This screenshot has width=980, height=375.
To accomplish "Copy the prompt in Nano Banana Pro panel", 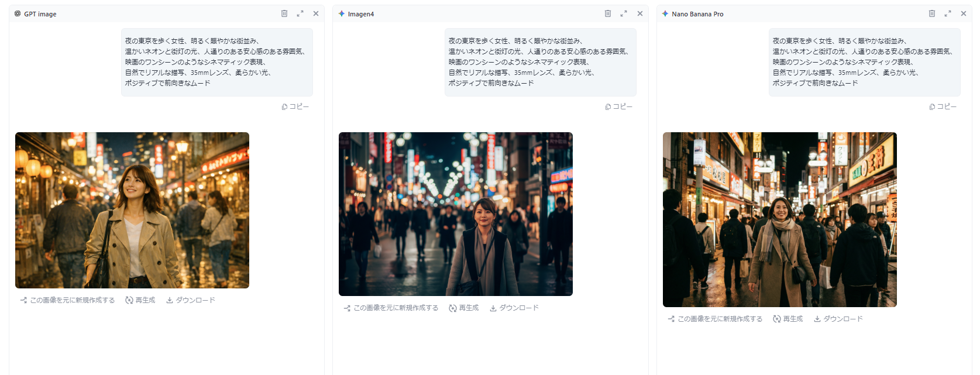I will click(943, 106).
